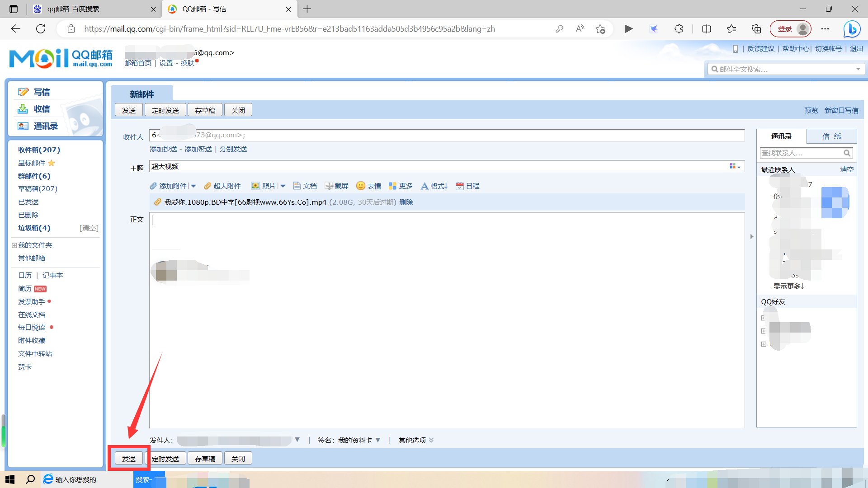The height and width of the screenshot is (488, 868).
Task: Click the bottom 发送 send button
Action: click(x=129, y=459)
